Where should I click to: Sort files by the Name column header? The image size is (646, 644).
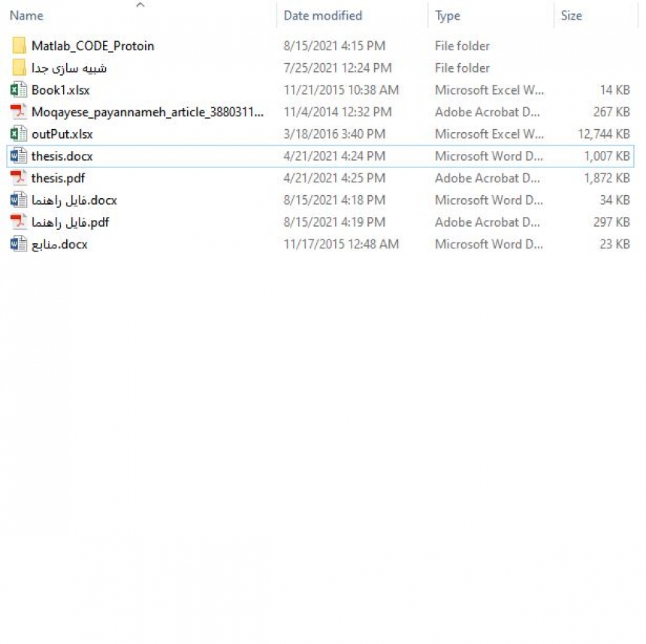(26, 16)
